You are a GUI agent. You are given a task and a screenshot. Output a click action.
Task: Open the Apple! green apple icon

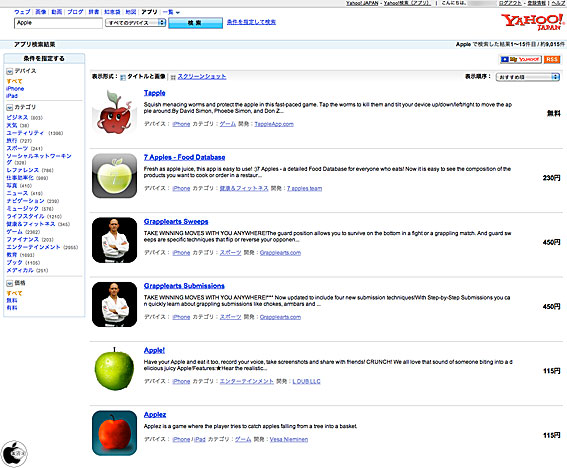point(114,369)
